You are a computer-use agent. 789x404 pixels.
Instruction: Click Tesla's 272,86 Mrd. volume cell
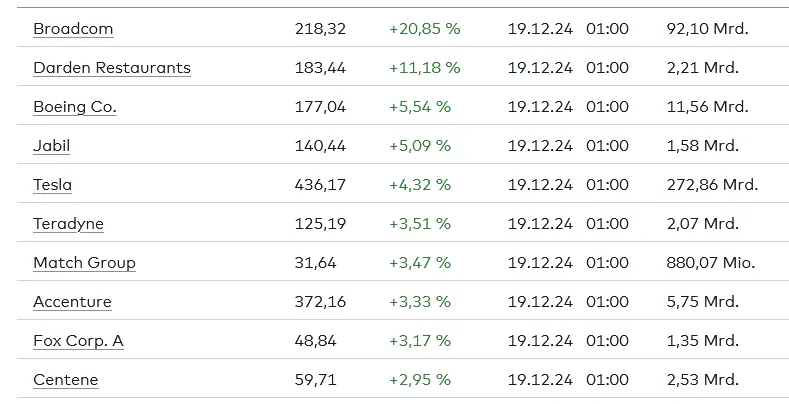point(712,185)
